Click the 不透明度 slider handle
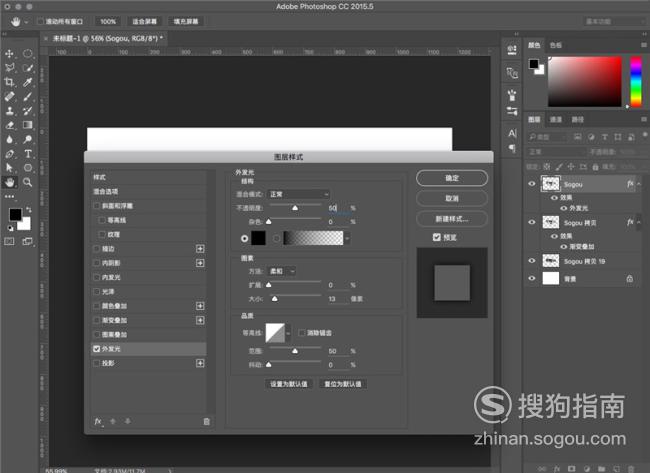The width and height of the screenshot is (650, 473). tap(295, 208)
